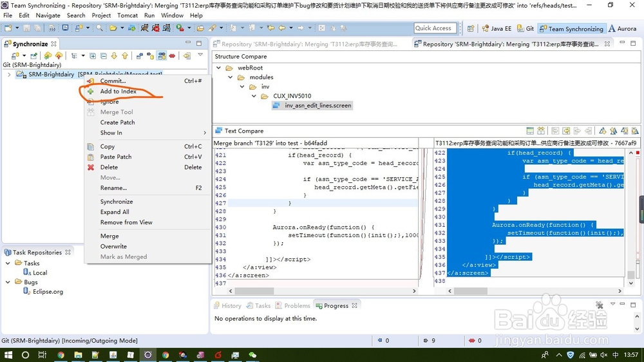Image resolution: width=644 pixels, height=362 pixels.
Task: Toggle Outgoing mode in Synchronize toolbar
Action: (151, 55)
